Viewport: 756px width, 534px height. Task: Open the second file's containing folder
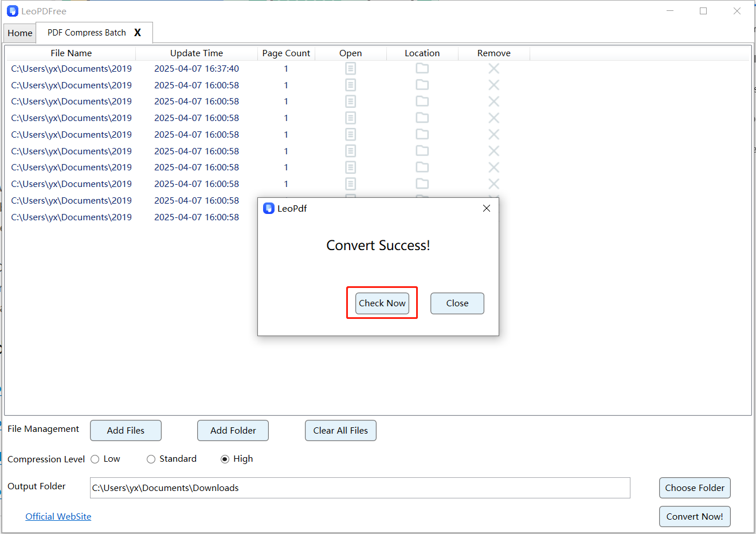[422, 84]
